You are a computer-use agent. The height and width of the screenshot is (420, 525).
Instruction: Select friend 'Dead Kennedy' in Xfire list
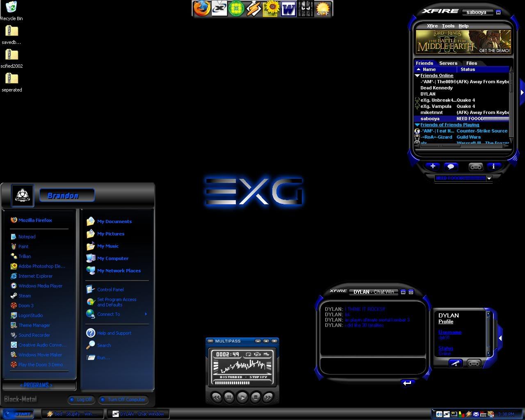pos(436,88)
